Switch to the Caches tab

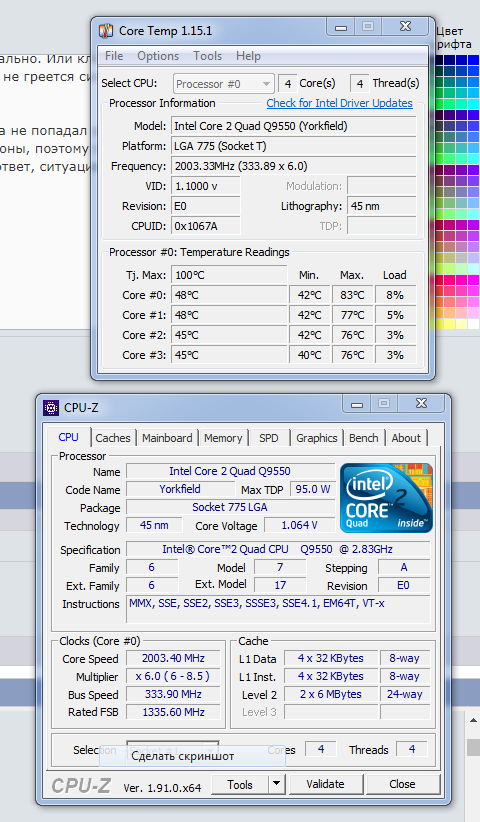(113, 438)
